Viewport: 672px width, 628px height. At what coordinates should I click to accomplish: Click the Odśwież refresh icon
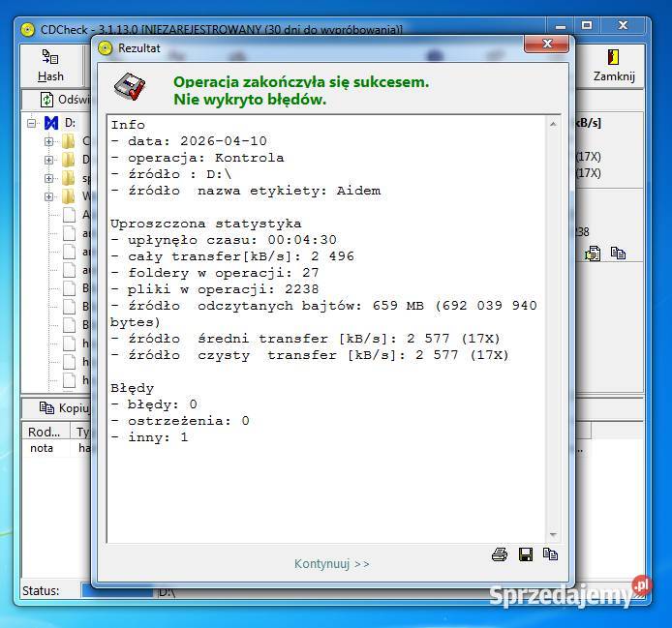coord(46,100)
